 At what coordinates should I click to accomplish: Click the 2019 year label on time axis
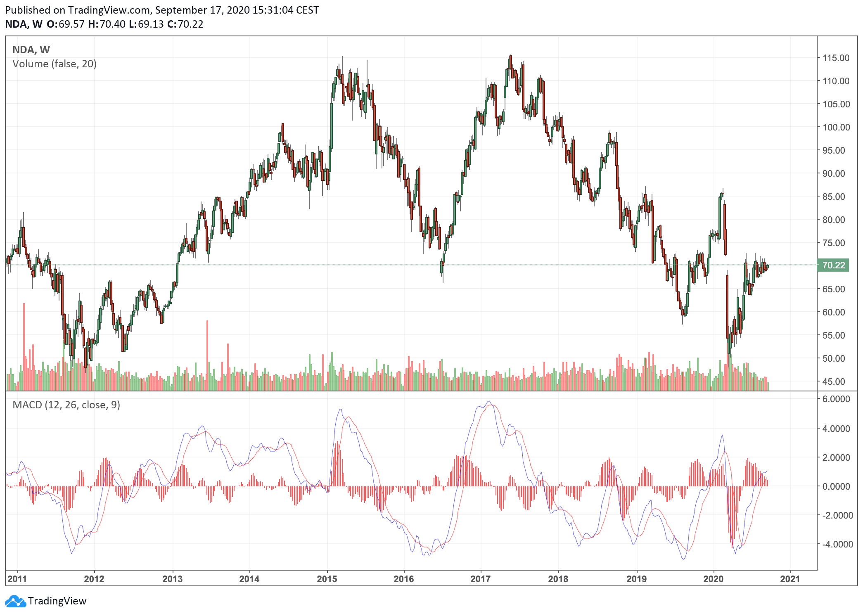click(x=637, y=579)
